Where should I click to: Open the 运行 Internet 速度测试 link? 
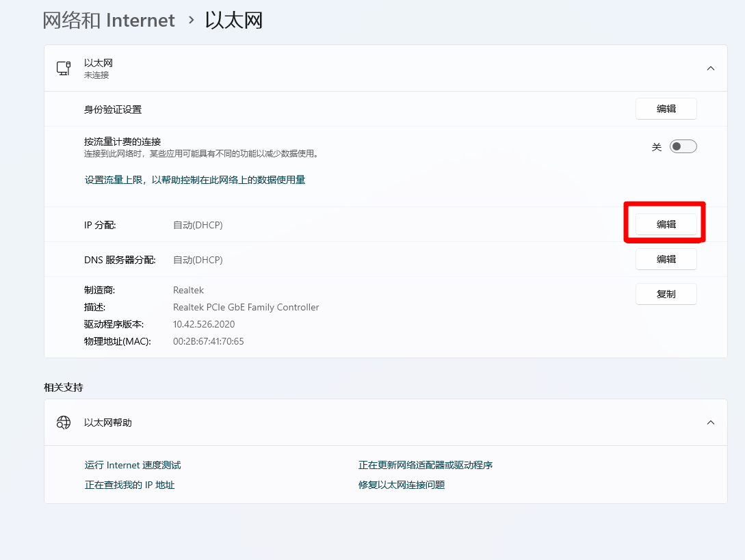(x=133, y=465)
